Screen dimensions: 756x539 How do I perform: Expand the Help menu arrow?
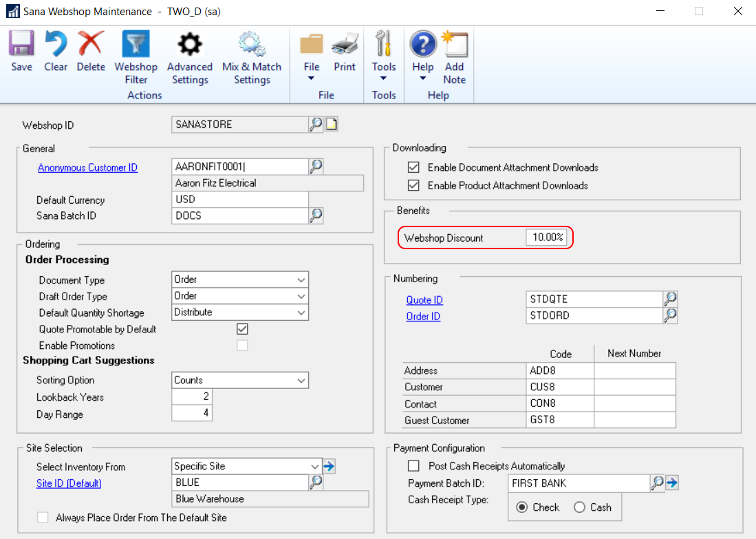click(x=423, y=78)
